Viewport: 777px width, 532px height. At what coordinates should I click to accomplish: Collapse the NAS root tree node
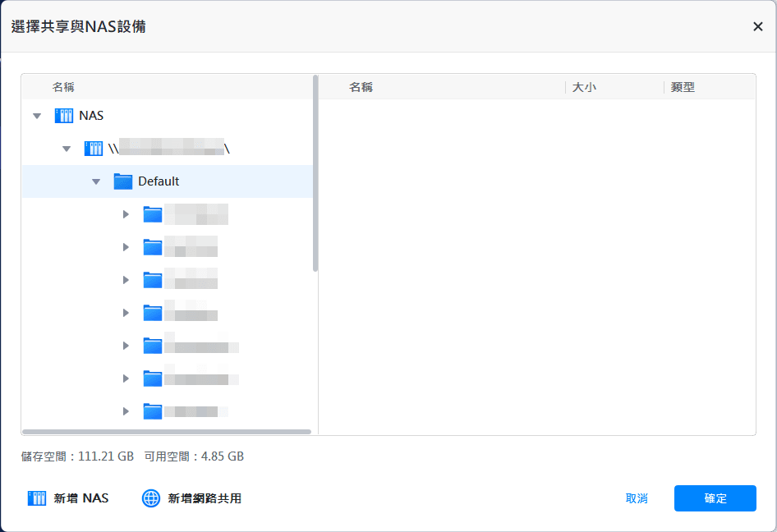tap(36, 116)
